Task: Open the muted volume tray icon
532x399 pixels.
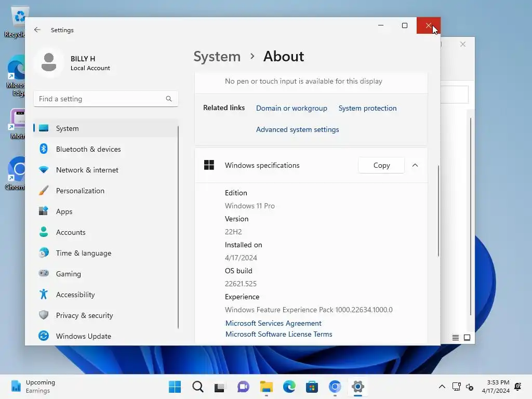Action: [470, 387]
